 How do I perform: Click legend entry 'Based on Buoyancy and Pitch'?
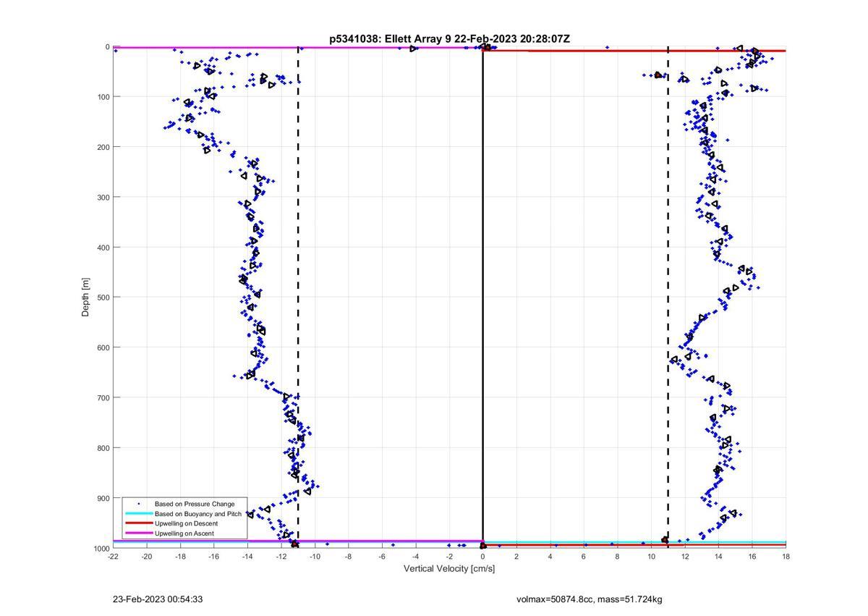[198, 514]
